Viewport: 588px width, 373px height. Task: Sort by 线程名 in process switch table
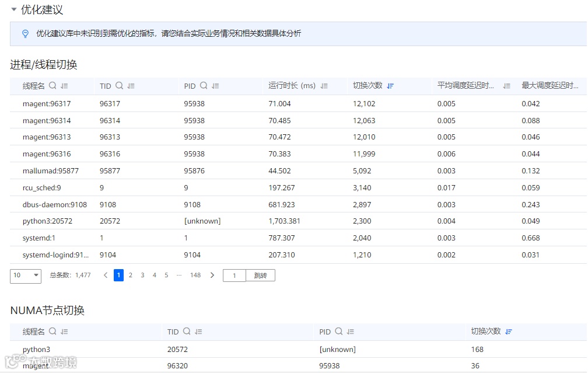(x=65, y=86)
